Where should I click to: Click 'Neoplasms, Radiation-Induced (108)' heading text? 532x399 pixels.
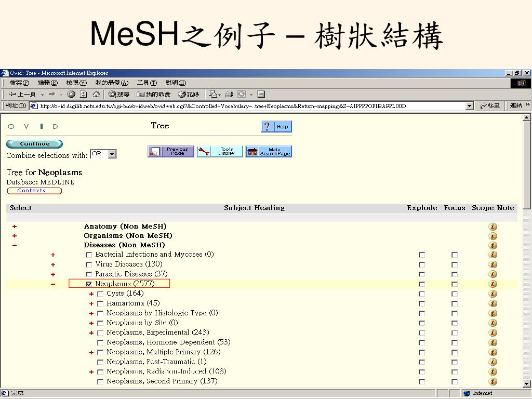tap(166, 371)
